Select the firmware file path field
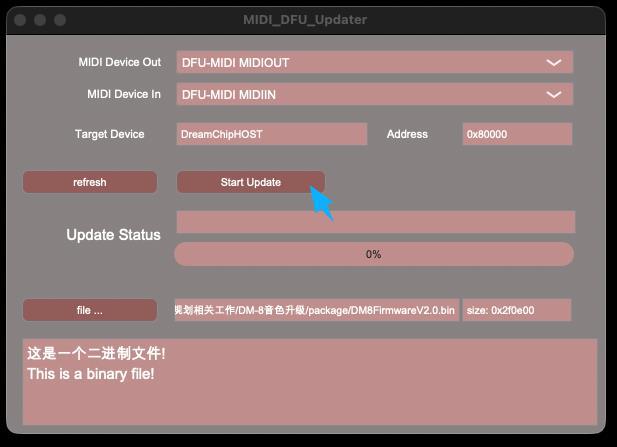 316,310
